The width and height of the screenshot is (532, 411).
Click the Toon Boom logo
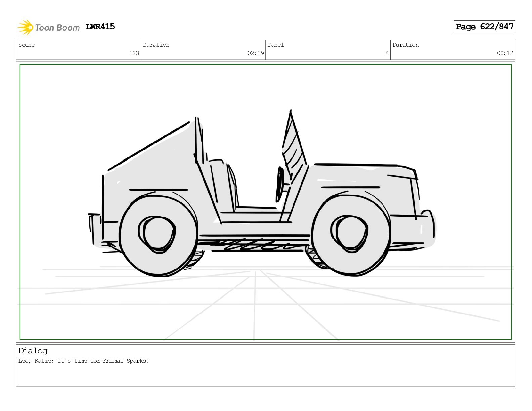49,27
